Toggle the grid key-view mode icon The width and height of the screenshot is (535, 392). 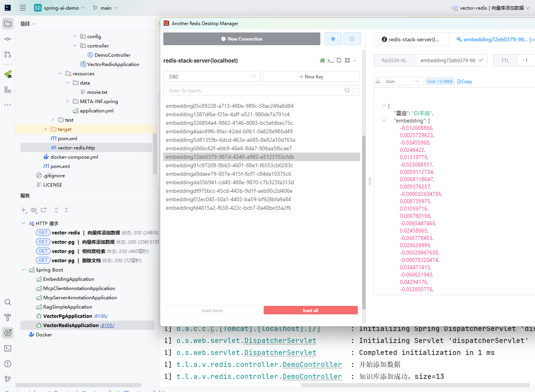(347, 61)
